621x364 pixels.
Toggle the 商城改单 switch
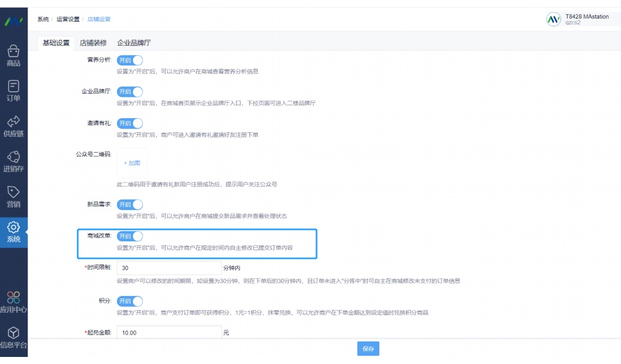click(x=130, y=236)
